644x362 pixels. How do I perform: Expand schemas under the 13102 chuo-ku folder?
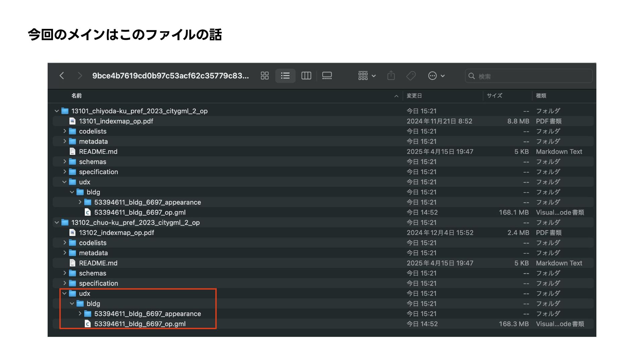pyautogui.click(x=65, y=273)
